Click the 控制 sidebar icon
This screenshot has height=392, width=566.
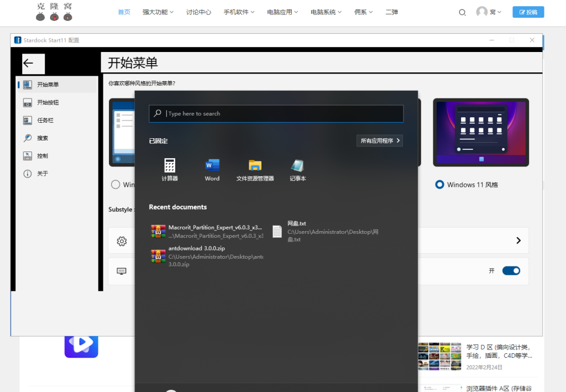[28, 155]
